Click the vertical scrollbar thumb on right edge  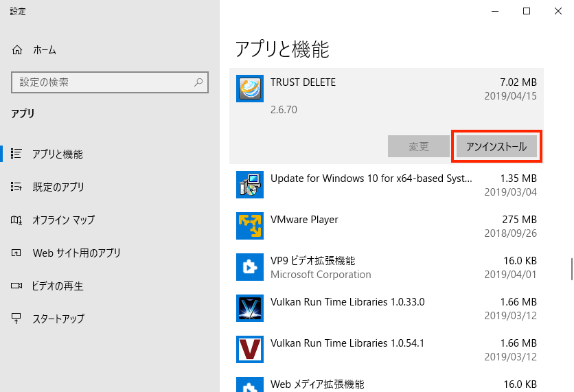click(x=571, y=269)
